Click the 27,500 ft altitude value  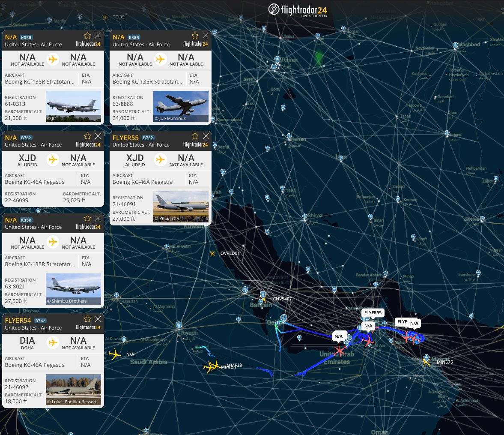coord(16,301)
